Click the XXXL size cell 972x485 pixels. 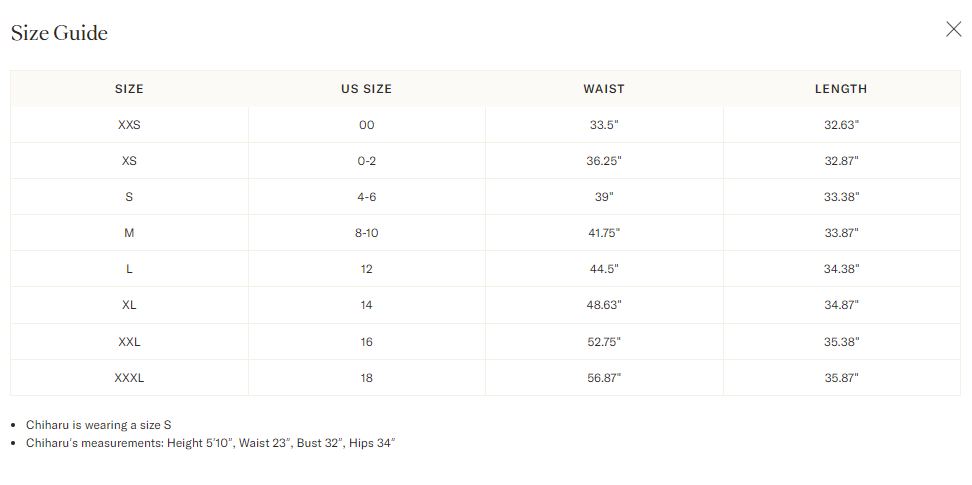click(129, 378)
